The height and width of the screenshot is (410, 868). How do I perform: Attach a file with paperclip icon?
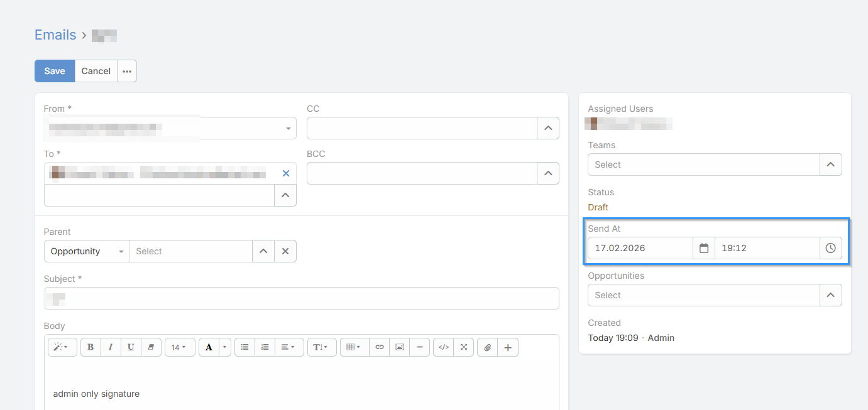pos(488,347)
